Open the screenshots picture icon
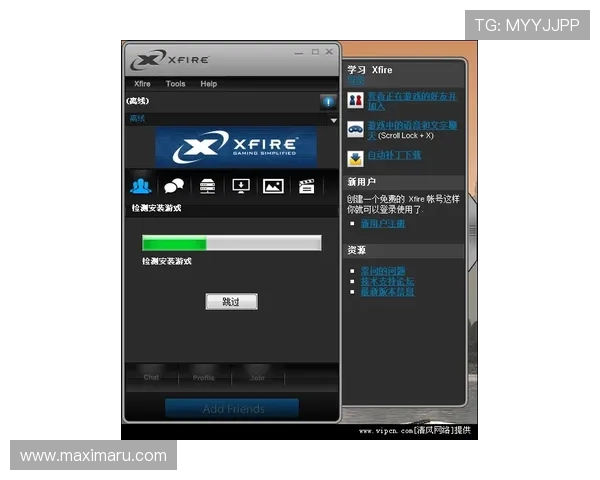600x480 pixels. click(273, 186)
